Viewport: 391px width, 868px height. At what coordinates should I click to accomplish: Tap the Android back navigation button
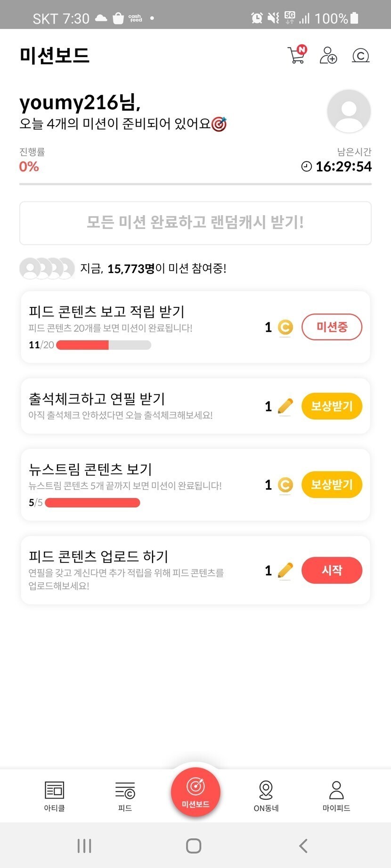tap(303, 846)
